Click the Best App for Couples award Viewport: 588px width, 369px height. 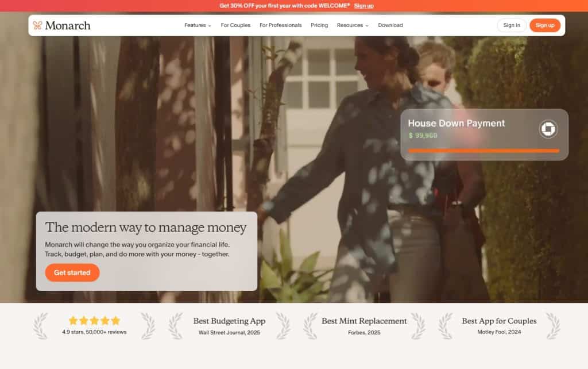click(x=499, y=321)
